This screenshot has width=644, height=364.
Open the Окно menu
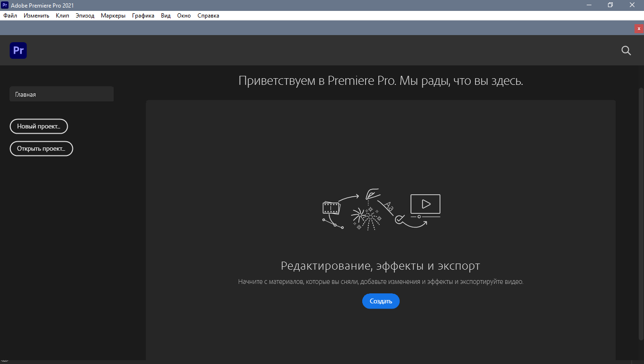pyautogui.click(x=184, y=16)
